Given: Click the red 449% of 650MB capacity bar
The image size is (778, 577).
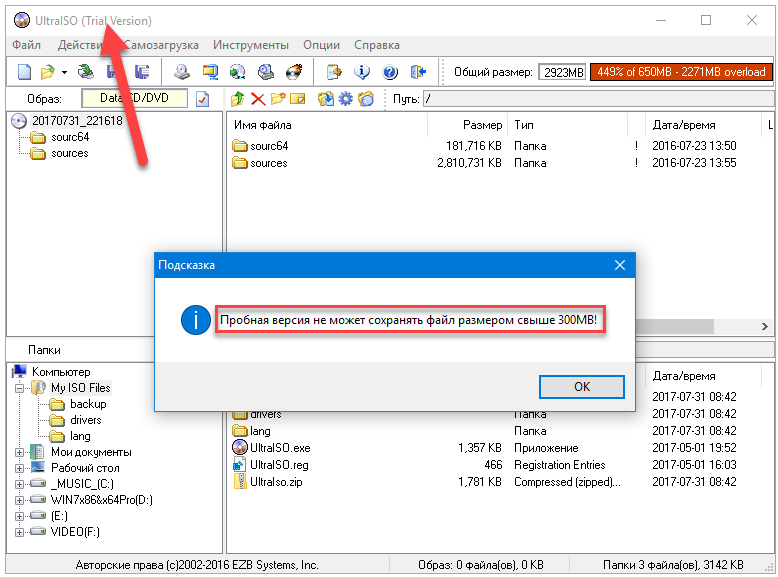Looking at the screenshot, I should pos(681,72).
